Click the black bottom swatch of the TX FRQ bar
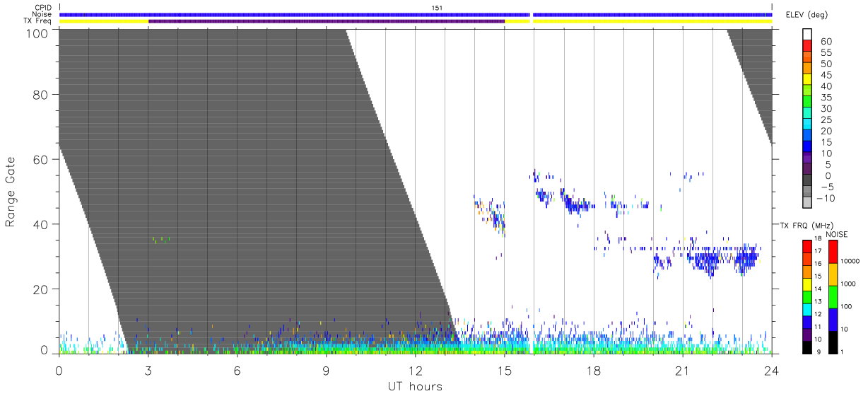This screenshot has height=401, width=868. click(x=807, y=347)
